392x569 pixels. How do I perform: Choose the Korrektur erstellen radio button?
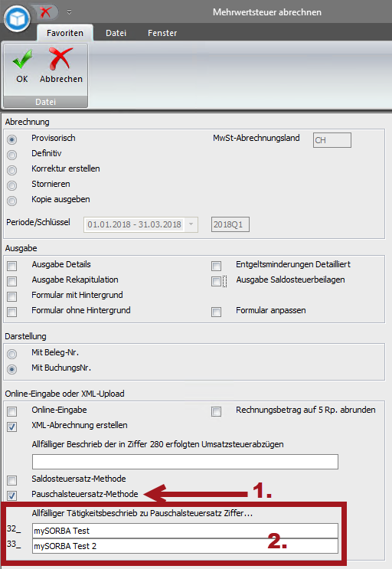[12, 170]
